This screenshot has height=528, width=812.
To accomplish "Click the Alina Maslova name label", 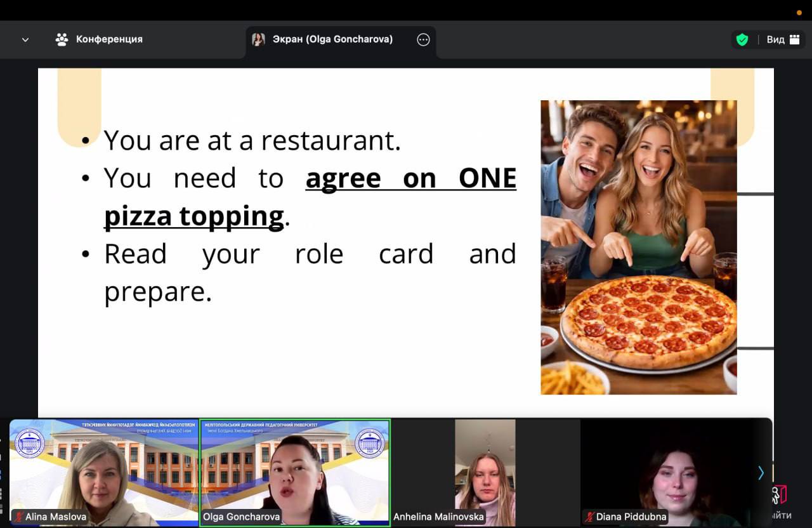I will tap(55, 517).
